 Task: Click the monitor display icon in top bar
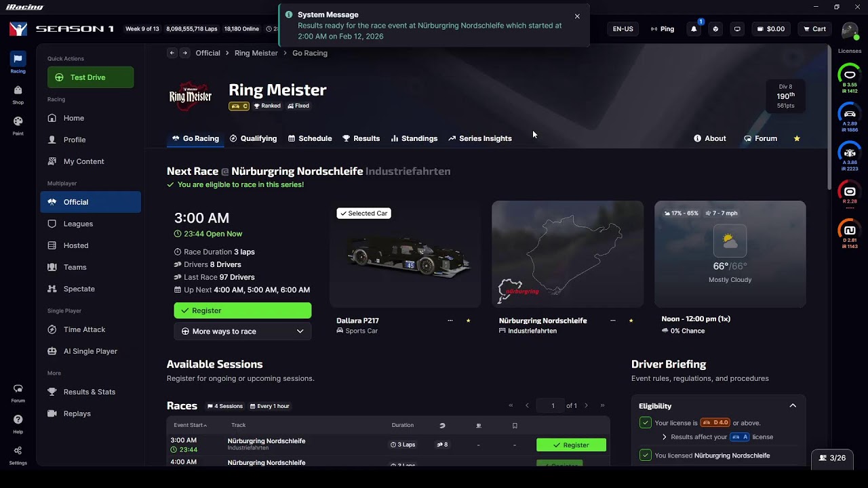(737, 29)
